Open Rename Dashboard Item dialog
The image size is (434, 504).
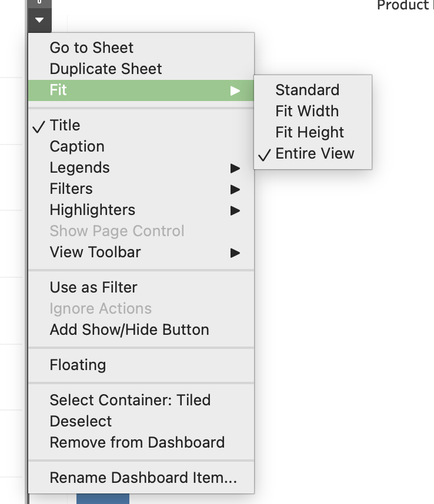coord(143,478)
